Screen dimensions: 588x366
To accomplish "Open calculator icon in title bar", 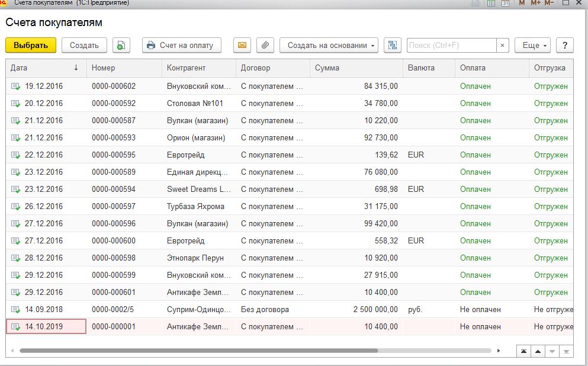I will click(491, 3).
